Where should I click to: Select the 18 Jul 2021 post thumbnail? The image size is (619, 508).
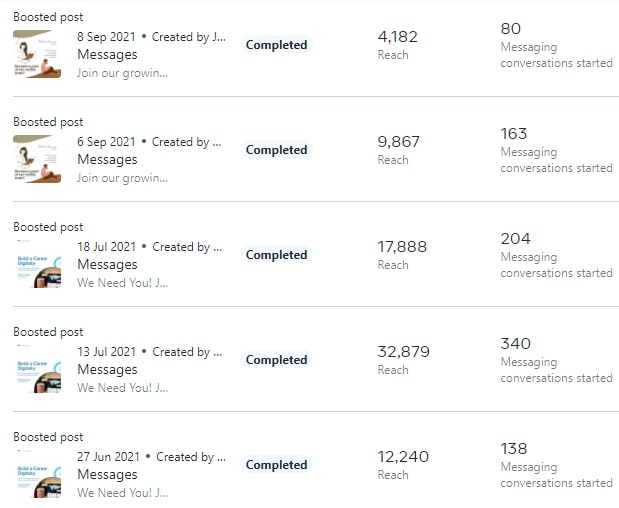tap(37, 264)
